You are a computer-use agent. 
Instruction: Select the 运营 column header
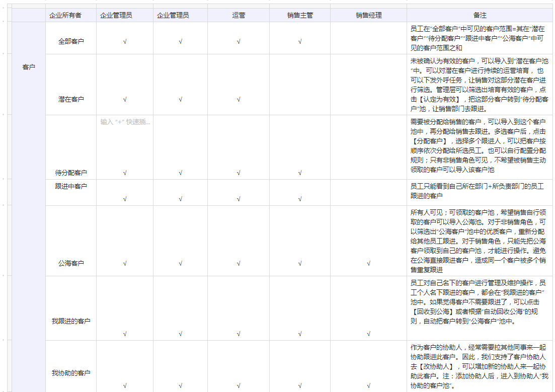[239, 15]
